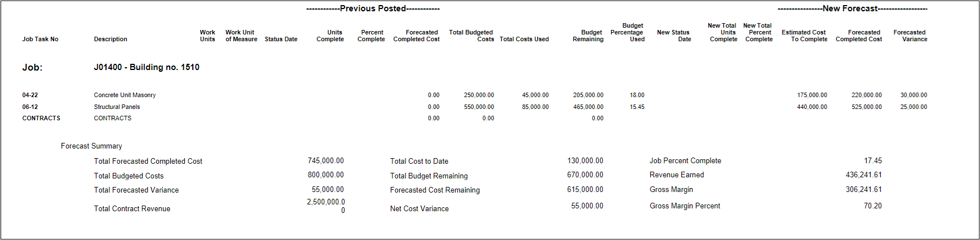This screenshot has height=240, width=980.
Task: Click Revenue Earned value 436,241.61
Action: (863, 175)
